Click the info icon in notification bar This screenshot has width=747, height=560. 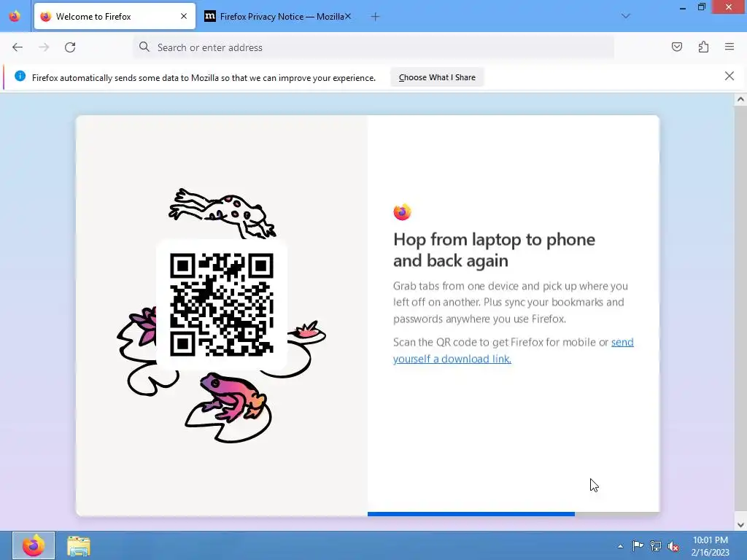[20, 76]
